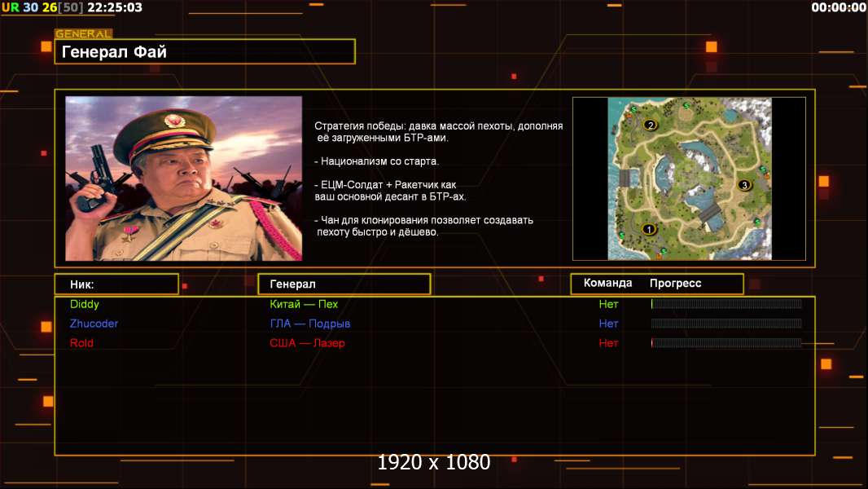Click the UR indicator in the status line

pos(10,7)
